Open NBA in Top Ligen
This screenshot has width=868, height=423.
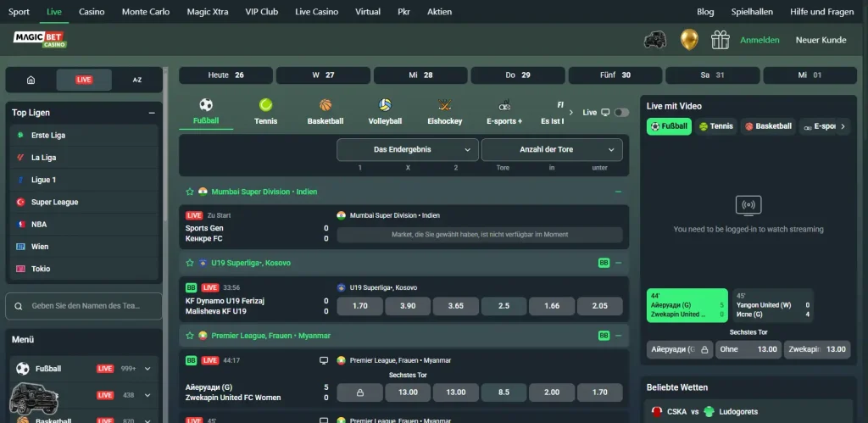[84, 225]
